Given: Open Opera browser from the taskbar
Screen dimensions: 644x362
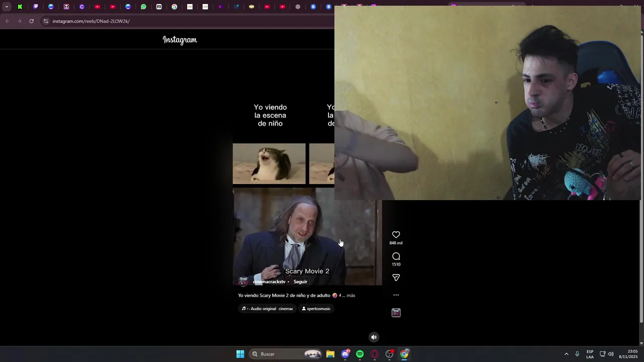Looking at the screenshot, I should (x=374, y=354).
